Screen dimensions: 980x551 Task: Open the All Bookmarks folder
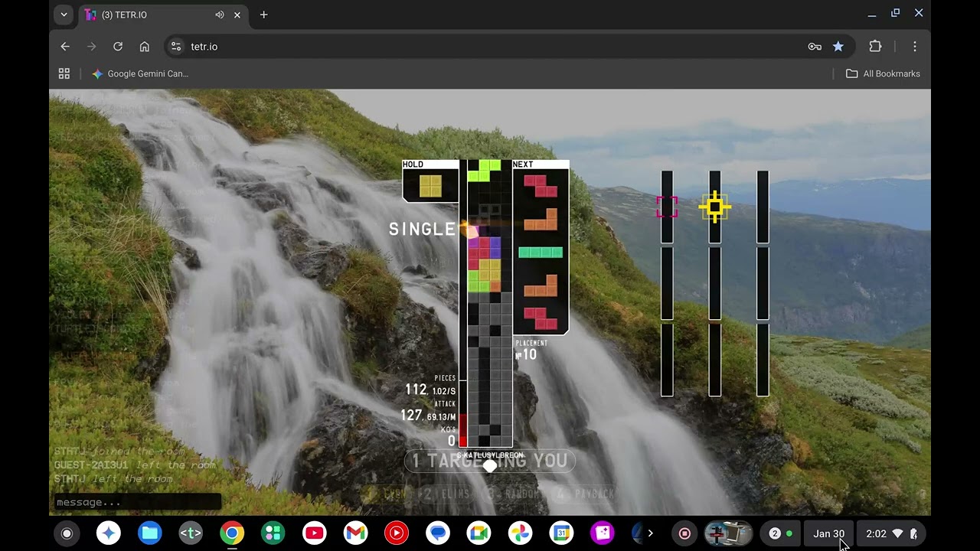[883, 73]
